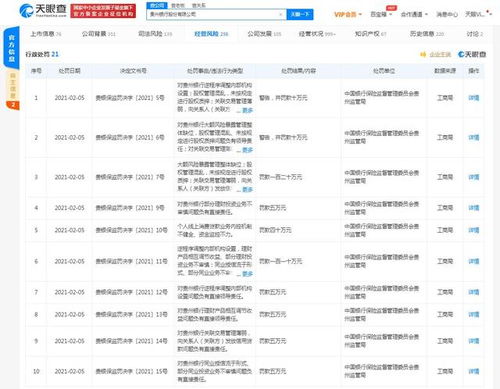The image size is (500, 389).
Task: Click document number 〔2021〕12号 in row 7
Action: 131,292
